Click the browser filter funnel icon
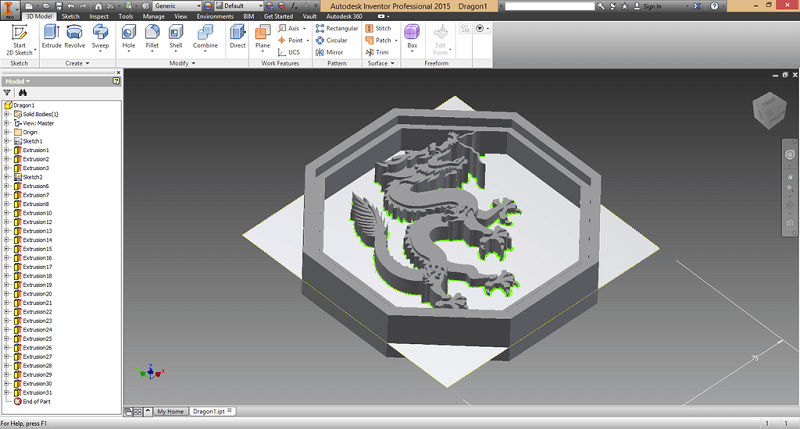Screen dimensions: 800x429 coord(7,93)
